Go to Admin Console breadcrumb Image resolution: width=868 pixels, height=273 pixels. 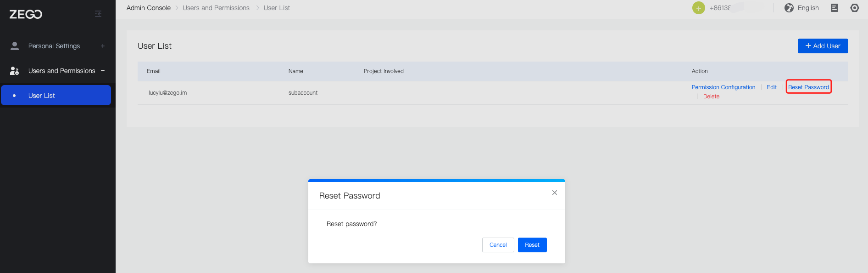coord(149,8)
